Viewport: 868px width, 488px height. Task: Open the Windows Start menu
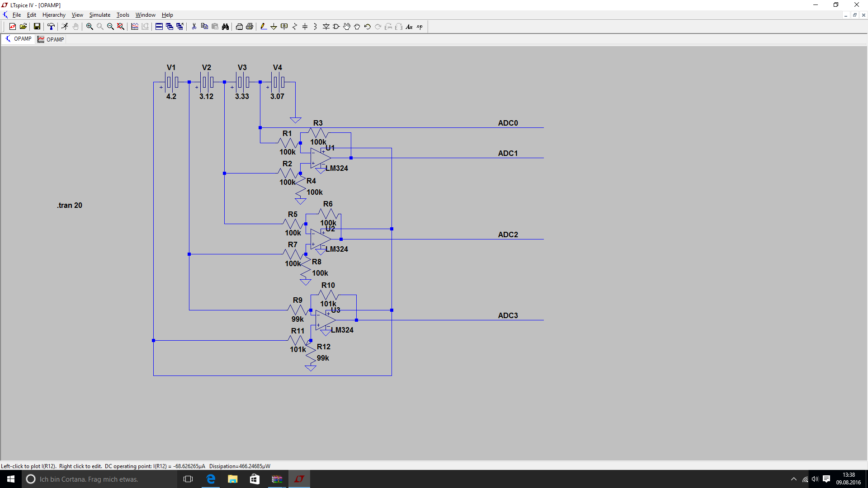tap(11, 479)
